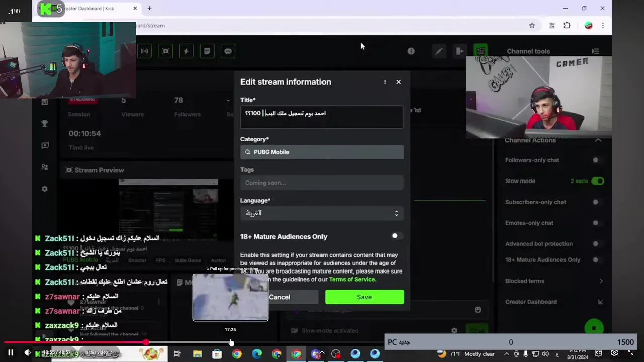Open the Chrome extensions puzzle icon
The image size is (644, 362).
point(567,25)
